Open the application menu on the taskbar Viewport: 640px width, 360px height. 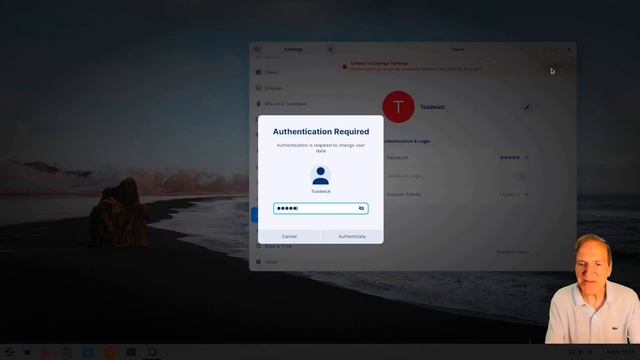(x=8, y=352)
